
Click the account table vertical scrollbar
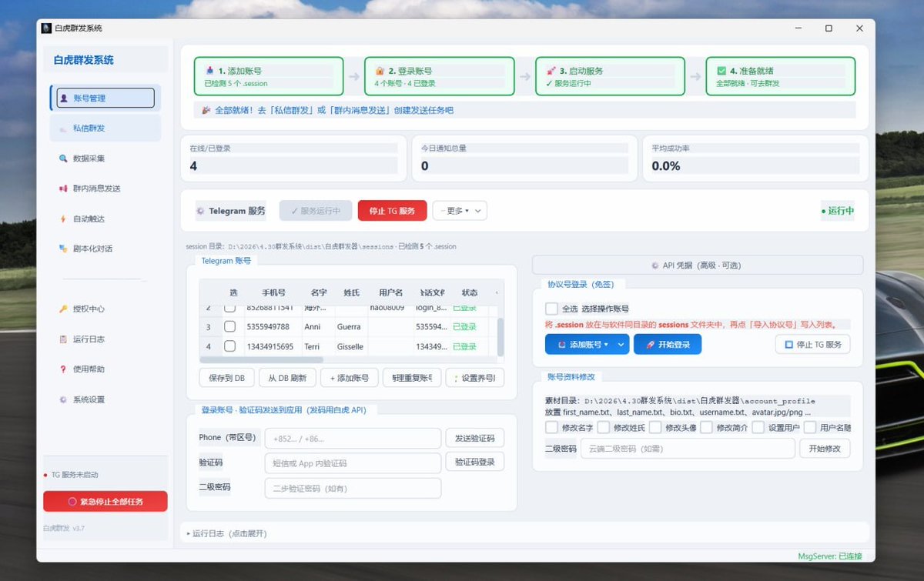pos(501,337)
